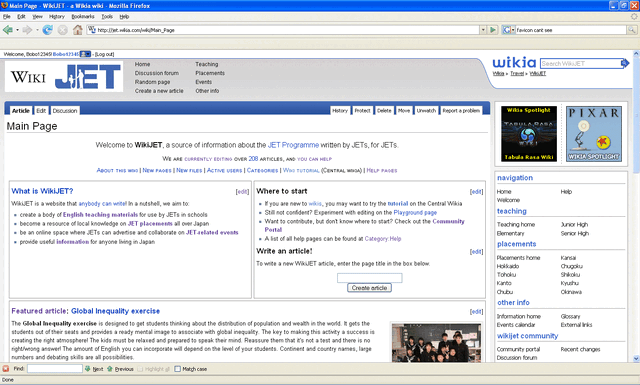Screen dimensions: 640x385
Task: Open the Senior High teaching link
Action: tap(574, 234)
